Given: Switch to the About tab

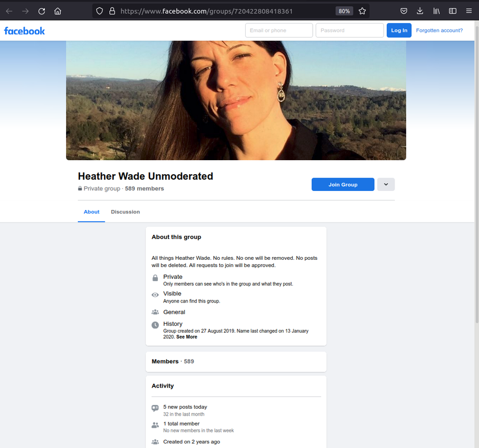Looking at the screenshot, I should 91,212.
